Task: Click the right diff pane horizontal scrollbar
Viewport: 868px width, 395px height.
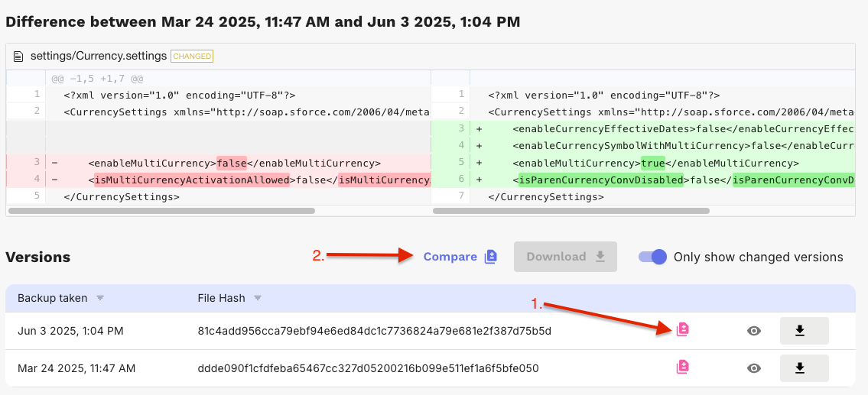Action: point(571,211)
